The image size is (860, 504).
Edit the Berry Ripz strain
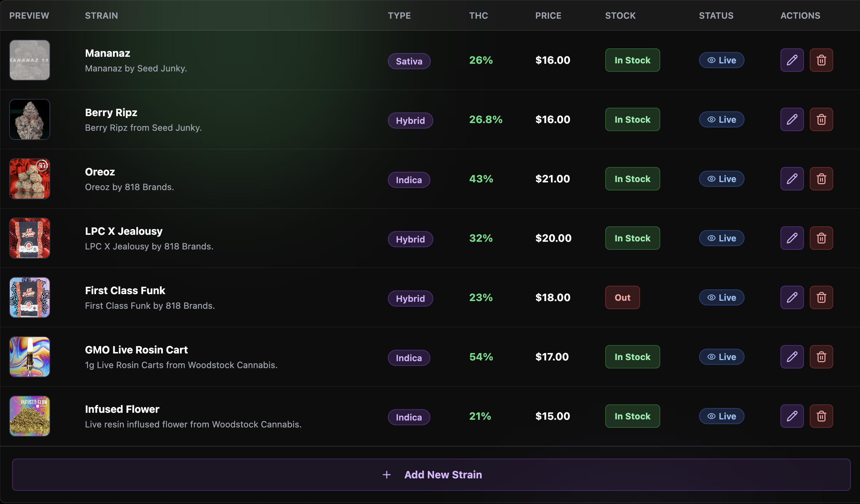pyautogui.click(x=792, y=119)
